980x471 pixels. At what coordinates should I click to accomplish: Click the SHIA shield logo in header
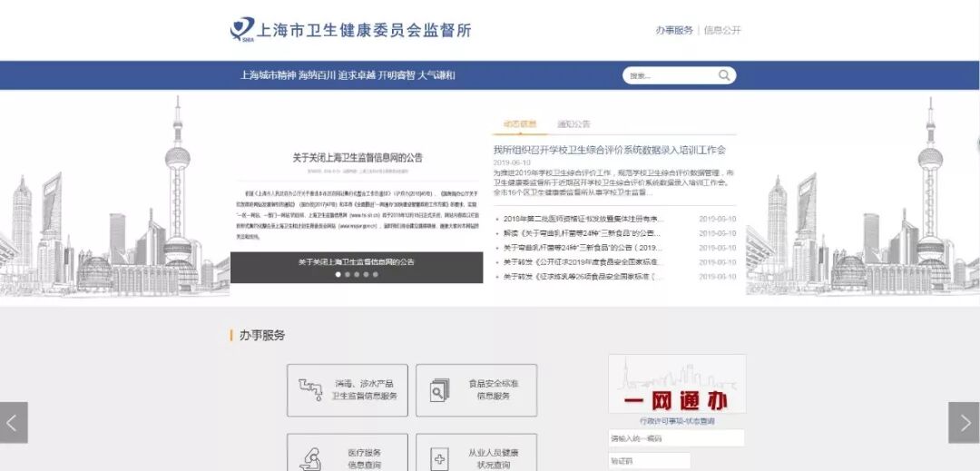click(242, 29)
